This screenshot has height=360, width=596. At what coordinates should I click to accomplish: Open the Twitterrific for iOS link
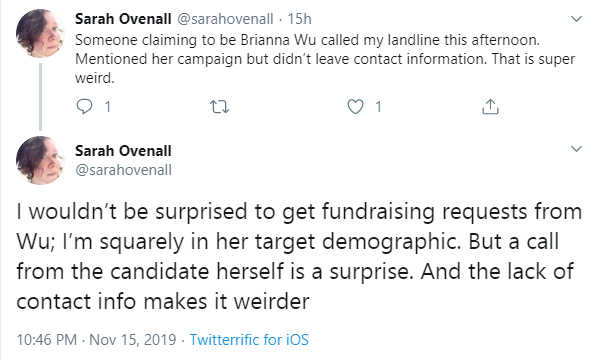point(249,339)
